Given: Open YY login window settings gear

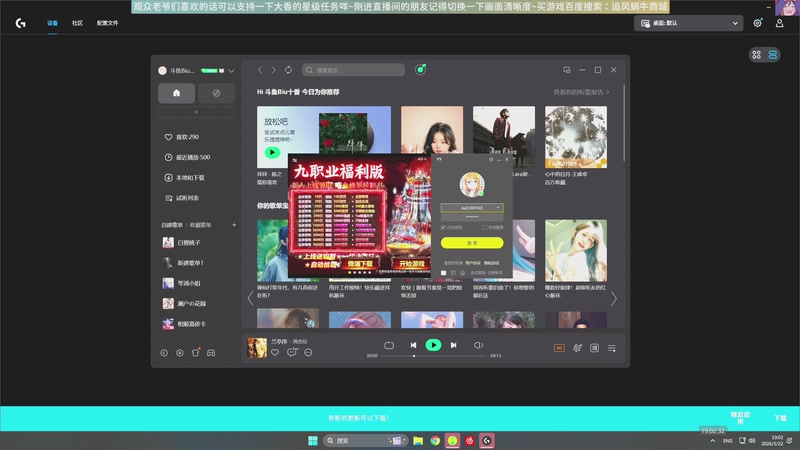Looking at the screenshot, I should pyautogui.click(x=491, y=160).
